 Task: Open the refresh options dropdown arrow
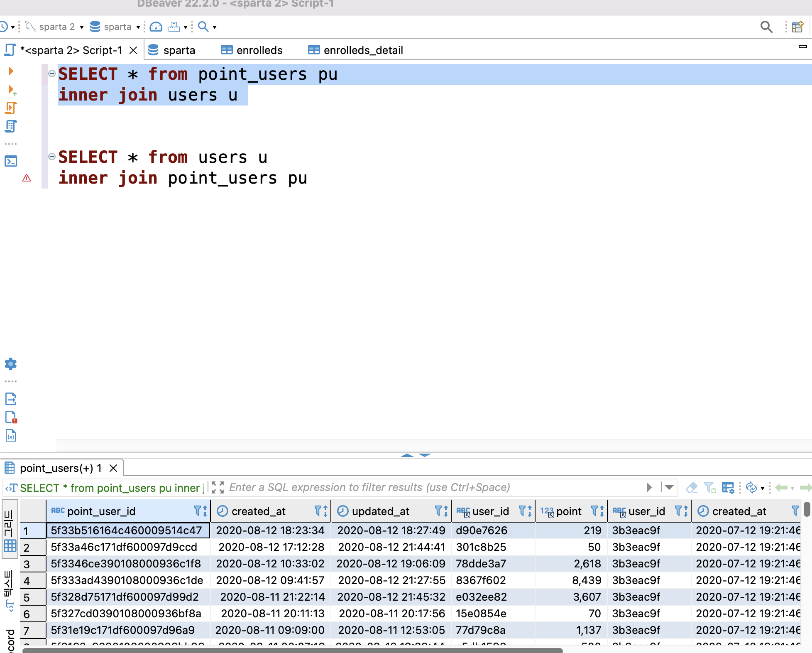[763, 488]
